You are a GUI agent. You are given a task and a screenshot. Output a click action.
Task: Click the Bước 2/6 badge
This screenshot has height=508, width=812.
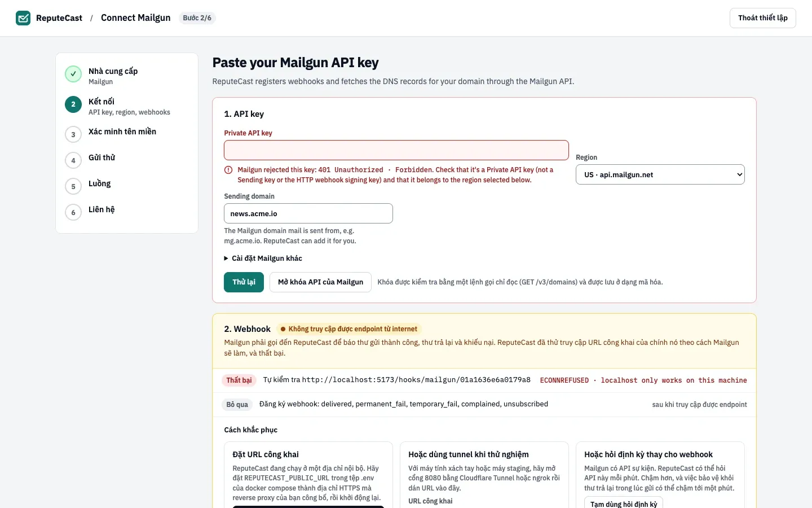197,18
